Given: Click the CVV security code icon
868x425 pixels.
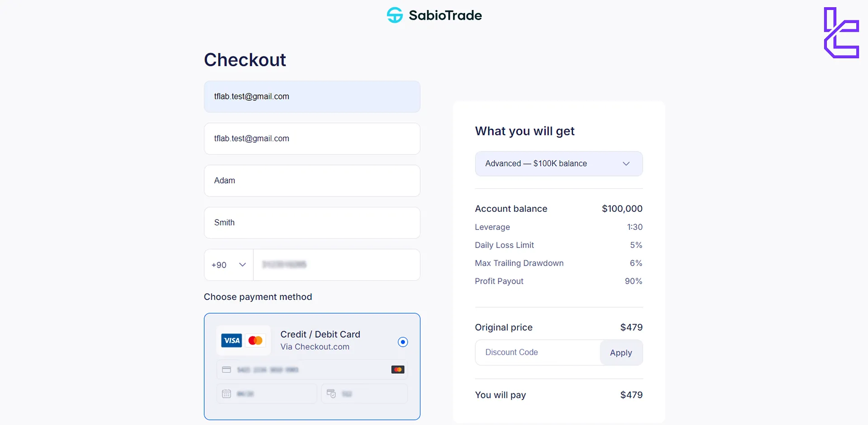Looking at the screenshot, I should click(331, 394).
